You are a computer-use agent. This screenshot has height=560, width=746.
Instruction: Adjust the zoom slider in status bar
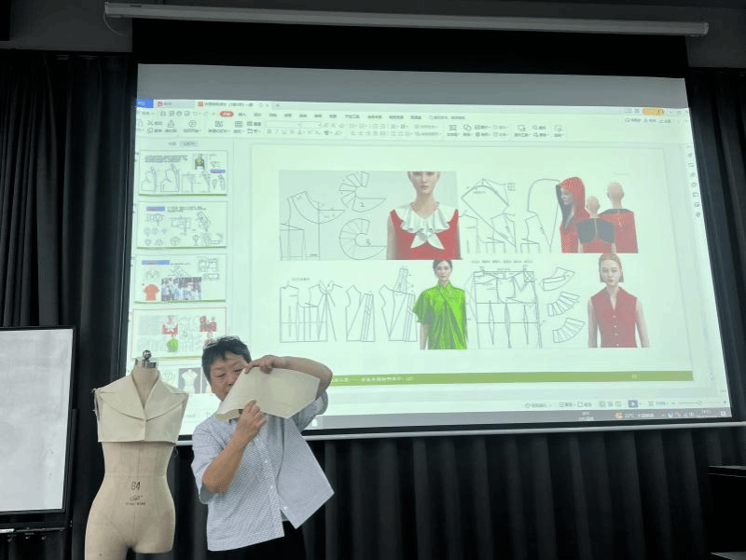click(x=699, y=403)
